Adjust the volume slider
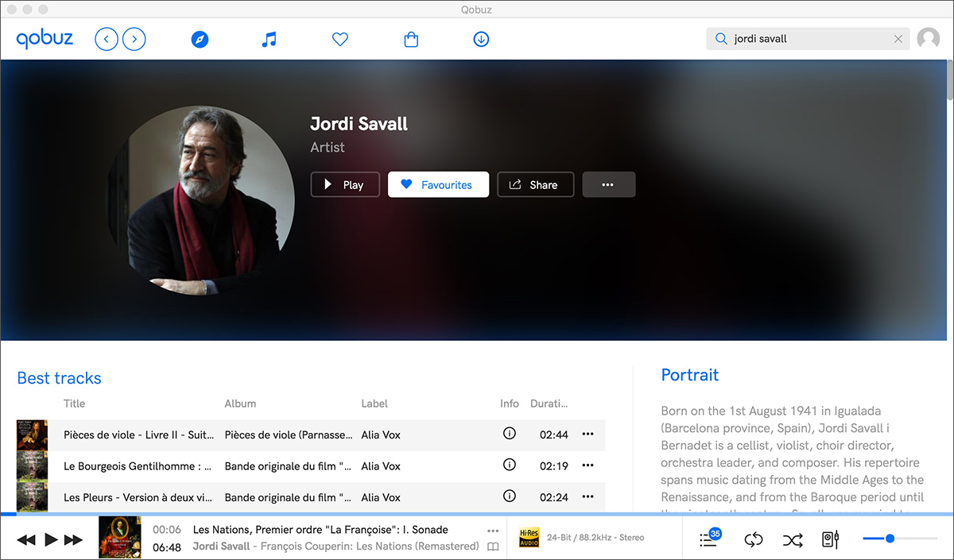 point(900,539)
